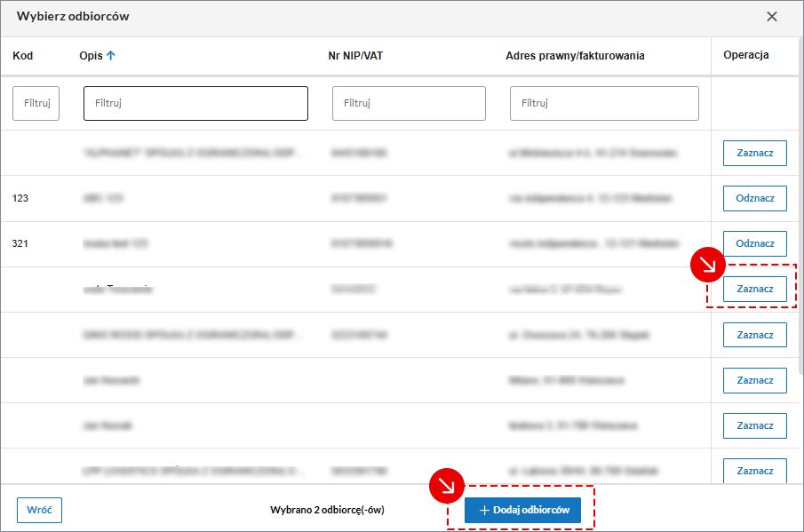Click Zaznacz on the last visible row
This screenshot has height=532, width=804.
coord(754,471)
